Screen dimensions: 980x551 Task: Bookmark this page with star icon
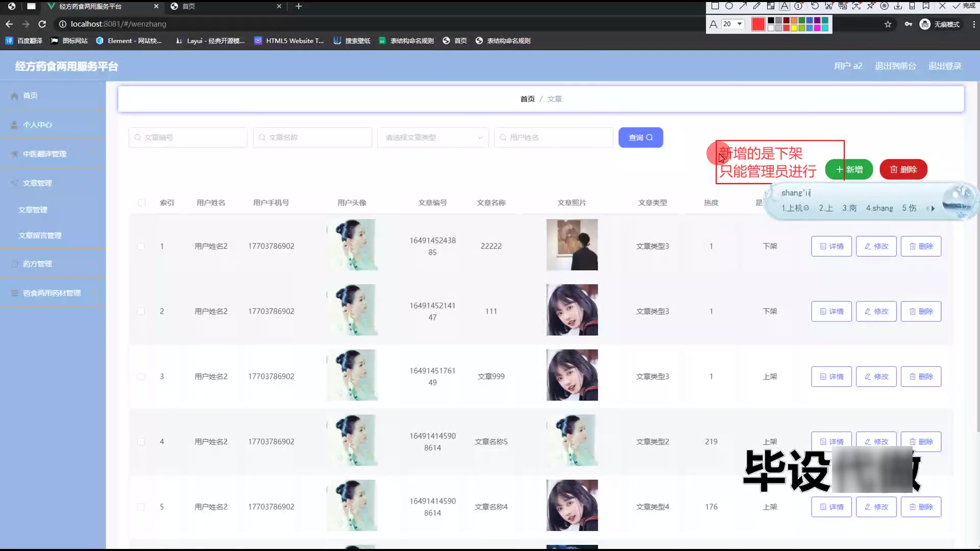pyautogui.click(x=888, y=24)
